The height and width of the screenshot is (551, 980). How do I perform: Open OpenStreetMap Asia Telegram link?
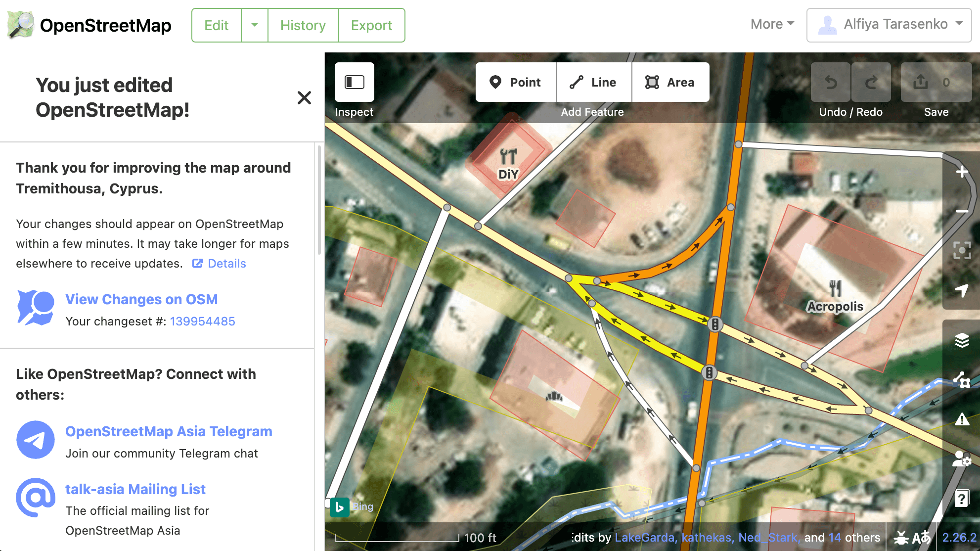169,431
